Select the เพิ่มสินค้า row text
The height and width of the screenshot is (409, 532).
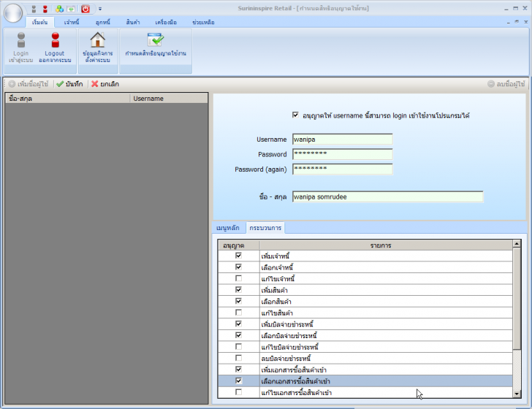pos(275,290)
